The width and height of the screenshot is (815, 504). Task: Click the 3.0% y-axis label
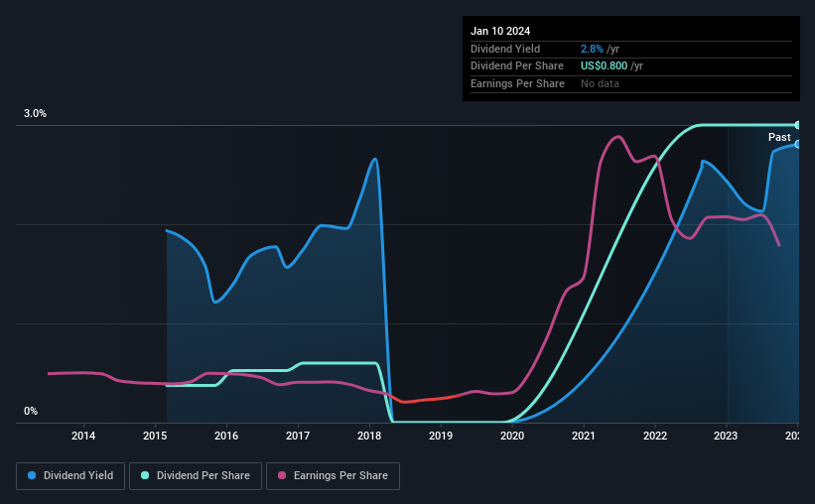tap(35, 114)
